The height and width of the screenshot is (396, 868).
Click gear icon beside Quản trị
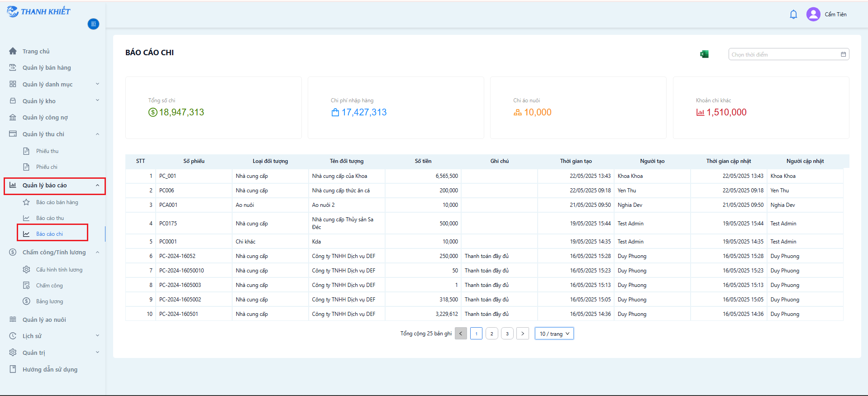(13, 353)
